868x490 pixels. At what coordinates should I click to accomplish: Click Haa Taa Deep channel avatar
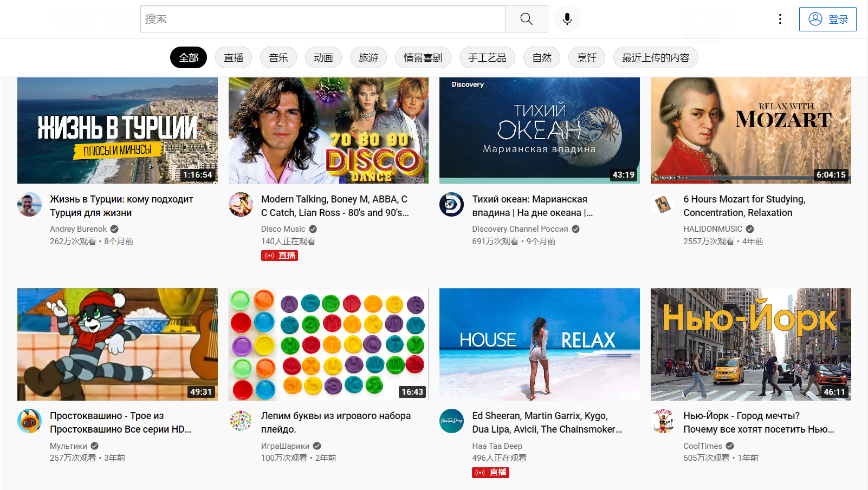(451, 421)
